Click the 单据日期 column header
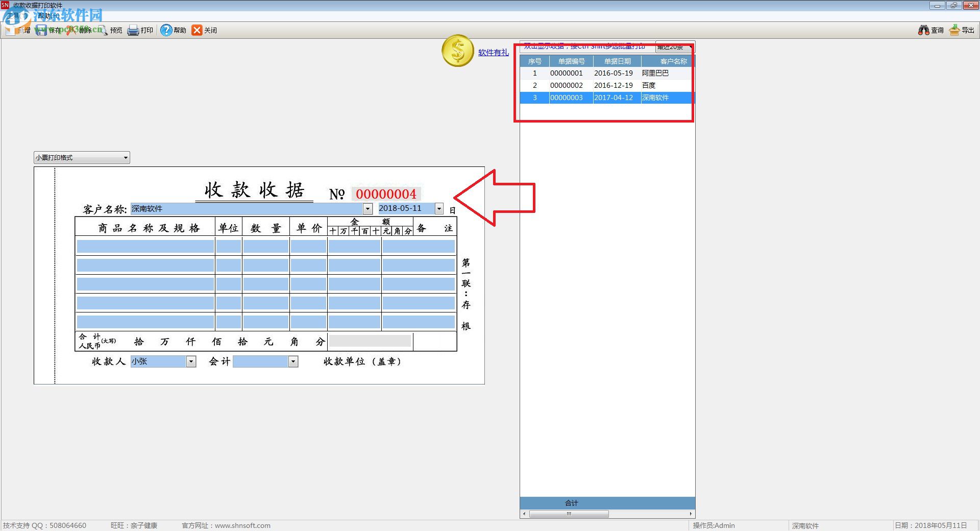980x531 pixels. 617,61
